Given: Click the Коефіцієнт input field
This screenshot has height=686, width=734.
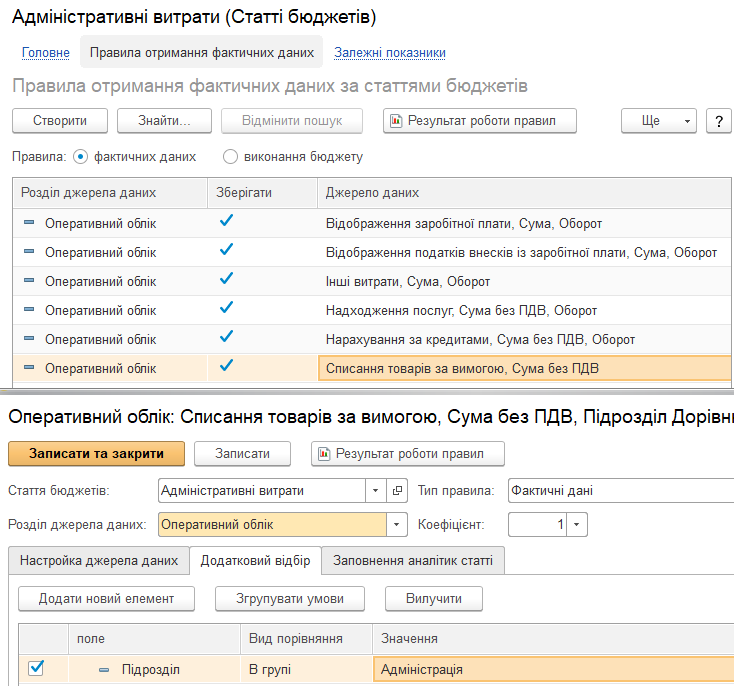Looking at the screenshot, I should (x=539, y=525).
